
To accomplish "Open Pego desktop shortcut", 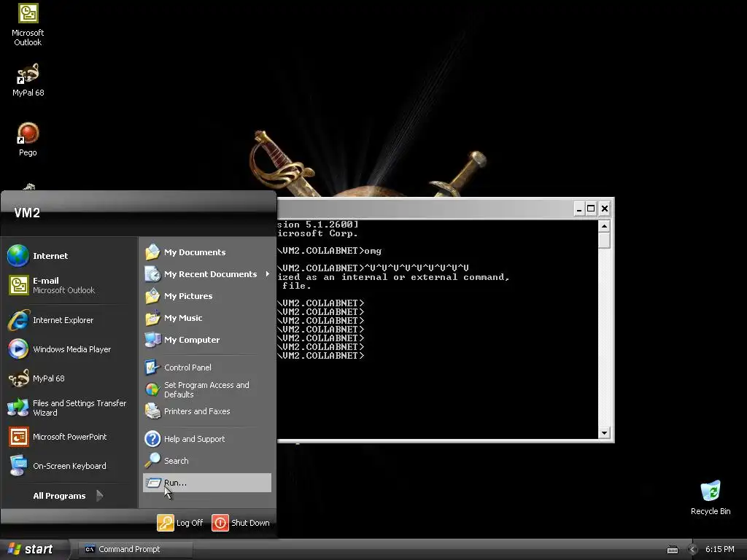I will tap(28, 139).
